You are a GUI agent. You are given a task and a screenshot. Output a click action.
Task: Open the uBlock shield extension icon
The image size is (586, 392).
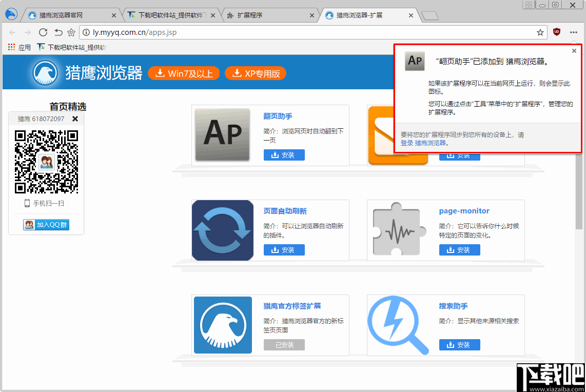coord(556,32)
